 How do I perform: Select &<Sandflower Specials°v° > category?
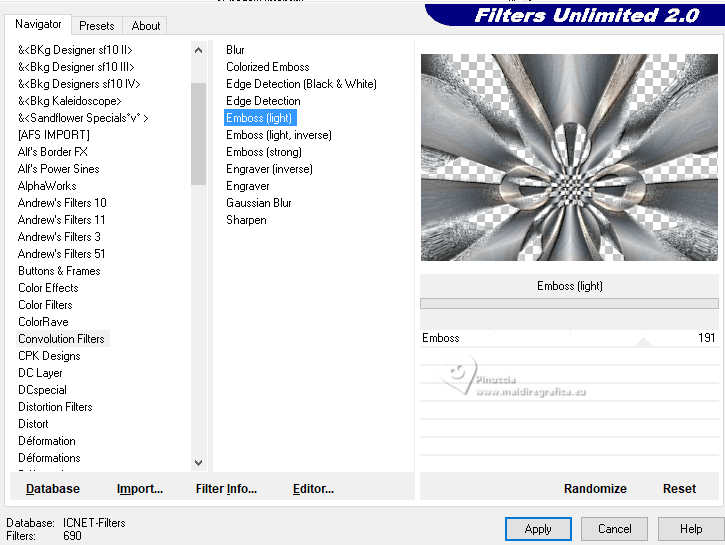[83, 118]
